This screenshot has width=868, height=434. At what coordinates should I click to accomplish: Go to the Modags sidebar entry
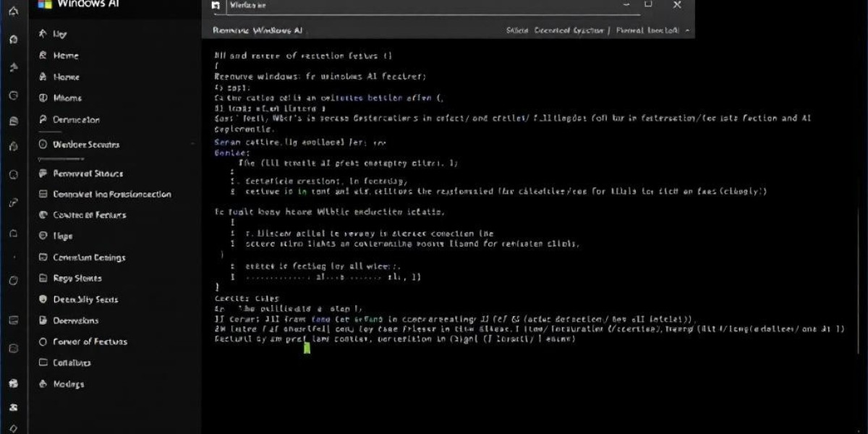(68, 384)
